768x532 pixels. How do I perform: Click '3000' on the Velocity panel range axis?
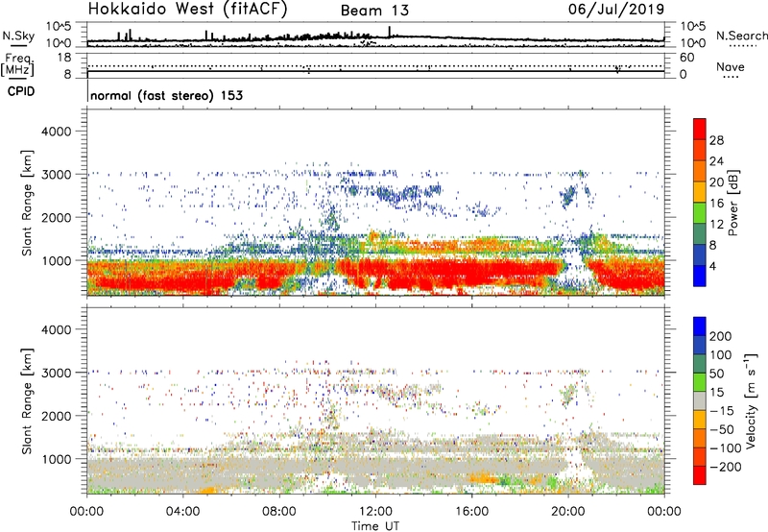(57, 373)
